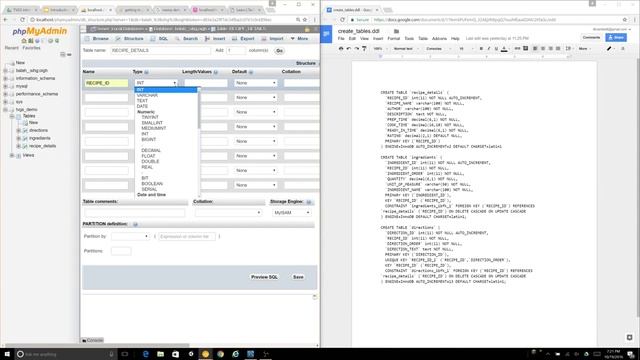The height and width of the screenshot is (360, 640).
Task: Toggle Bold formatting in Google Docs
Action: (x=481, y=49)
